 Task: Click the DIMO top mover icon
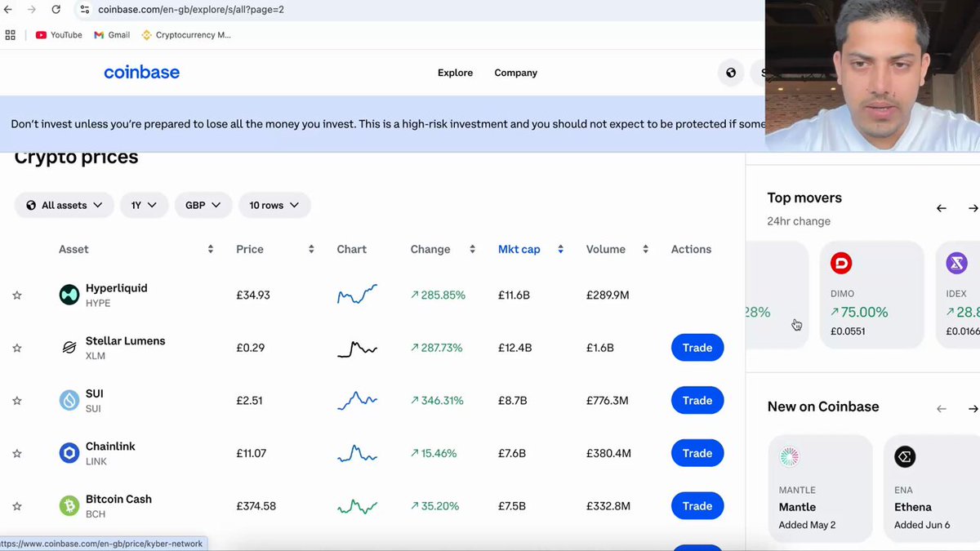pyautogui.click(x=841, y=263)
